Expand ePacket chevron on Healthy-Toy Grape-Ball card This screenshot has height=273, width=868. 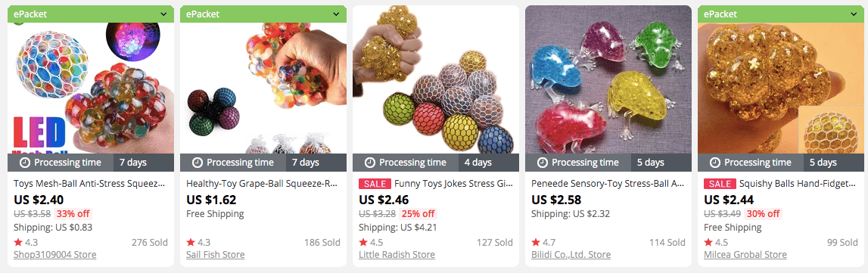[x=336, y=14]
